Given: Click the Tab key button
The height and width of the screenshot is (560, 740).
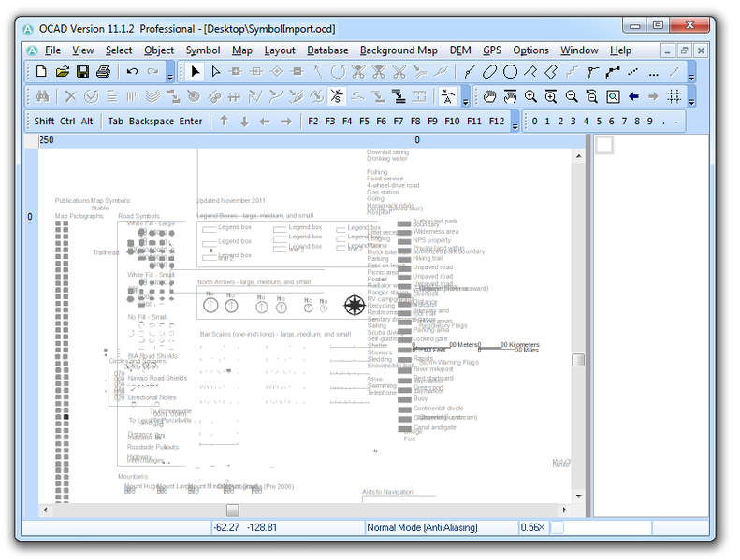Looking at the screenshot, I should click(x=116, y=122).
